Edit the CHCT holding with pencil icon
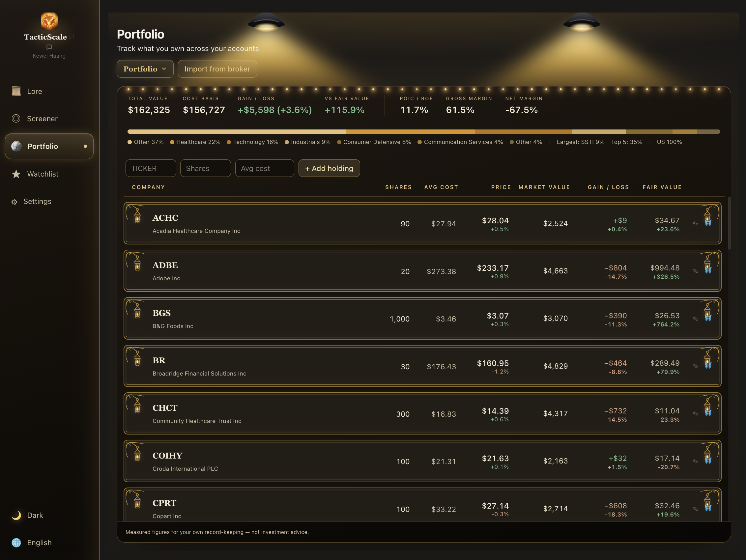The image size is (746, 560). point(695,414)
